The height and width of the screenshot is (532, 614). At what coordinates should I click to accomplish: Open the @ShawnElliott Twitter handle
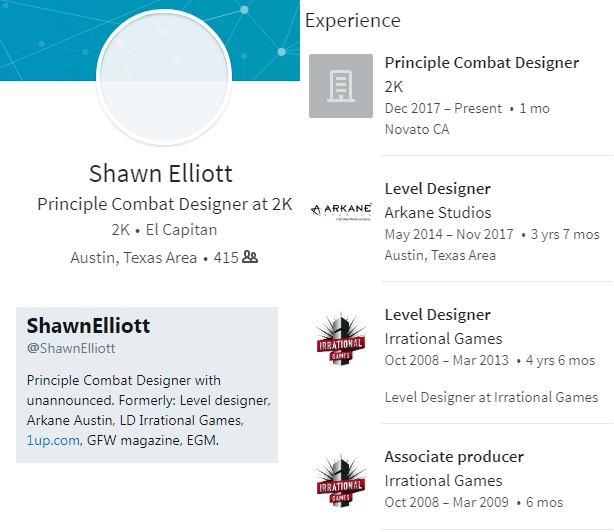coord(71,348)
